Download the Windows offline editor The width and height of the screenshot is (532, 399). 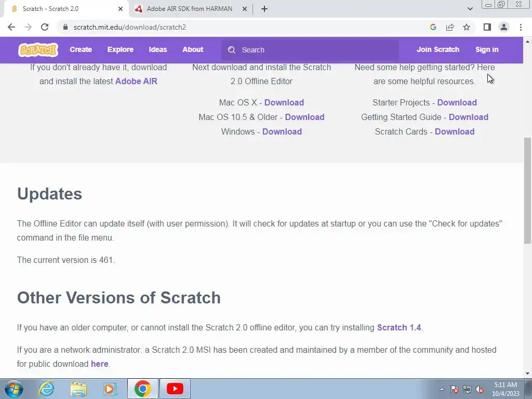(x=282, y=131)
